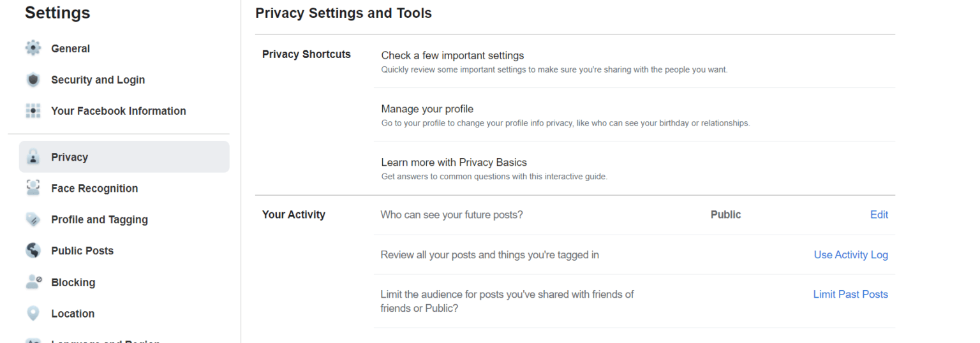The width and height of the screenshot is (980, 343).
Task: Expand the future posts Public audience row
Action: click(x=725, y=215)
